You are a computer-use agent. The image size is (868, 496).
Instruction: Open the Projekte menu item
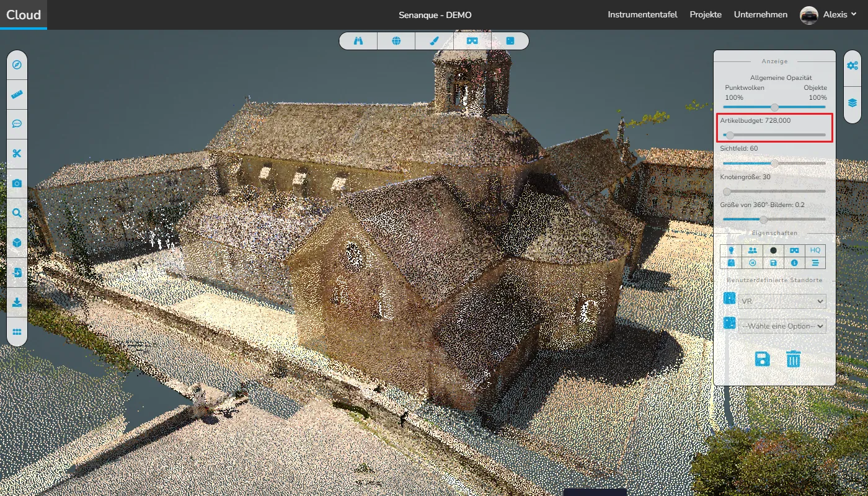tap(706, 15)
